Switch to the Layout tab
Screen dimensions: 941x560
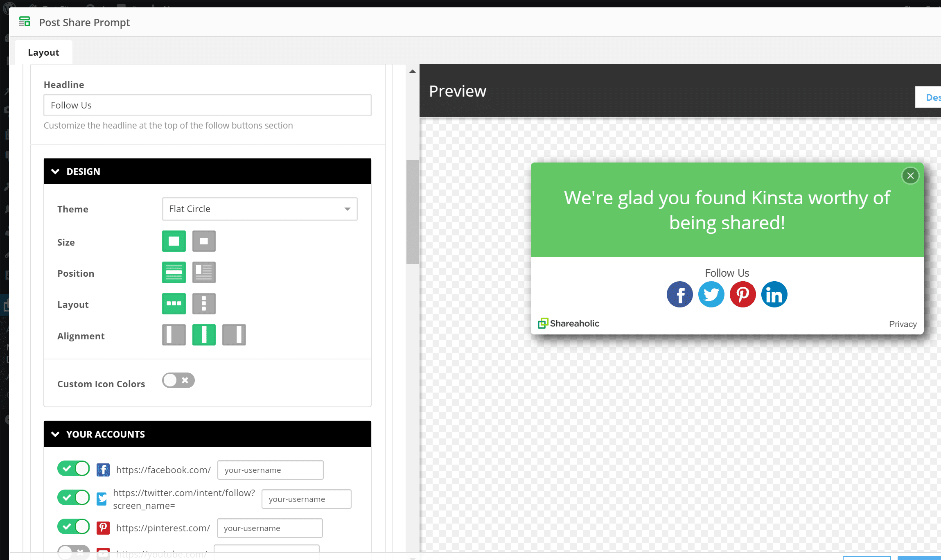(x=43, y=51)
